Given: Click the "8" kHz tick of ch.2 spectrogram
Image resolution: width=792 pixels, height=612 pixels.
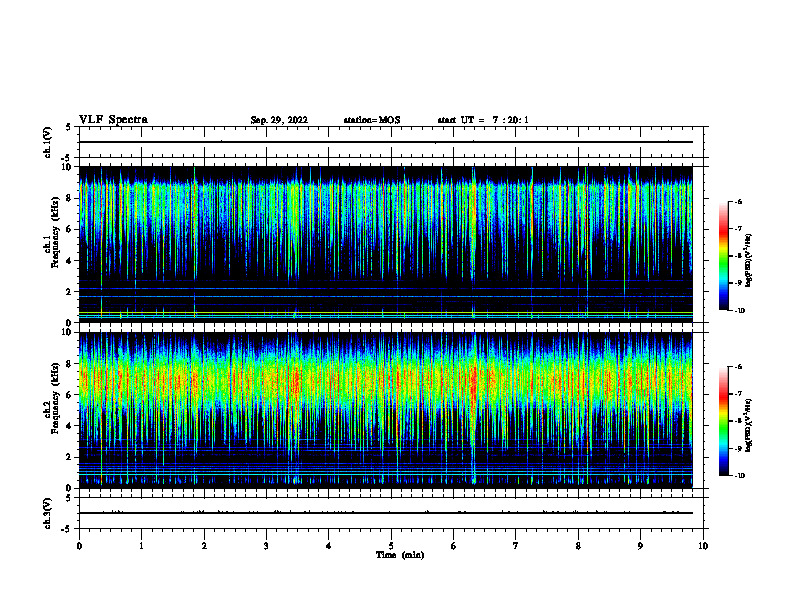Looking at the screenshot, I should (x=69, y=364).
